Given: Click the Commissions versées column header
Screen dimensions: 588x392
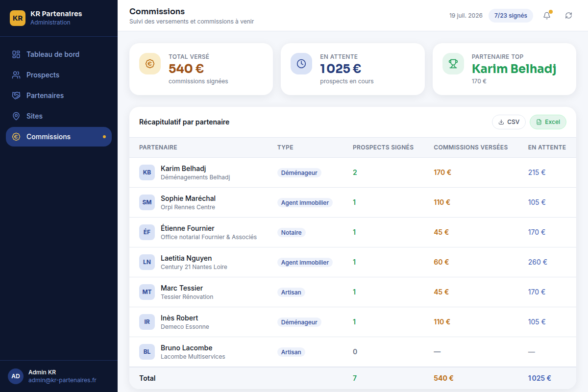Looking at the screenshot, I should click(471, 147).
